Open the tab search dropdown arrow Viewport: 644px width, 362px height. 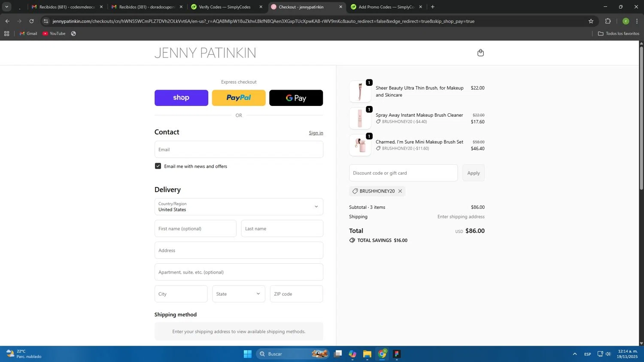6,7
